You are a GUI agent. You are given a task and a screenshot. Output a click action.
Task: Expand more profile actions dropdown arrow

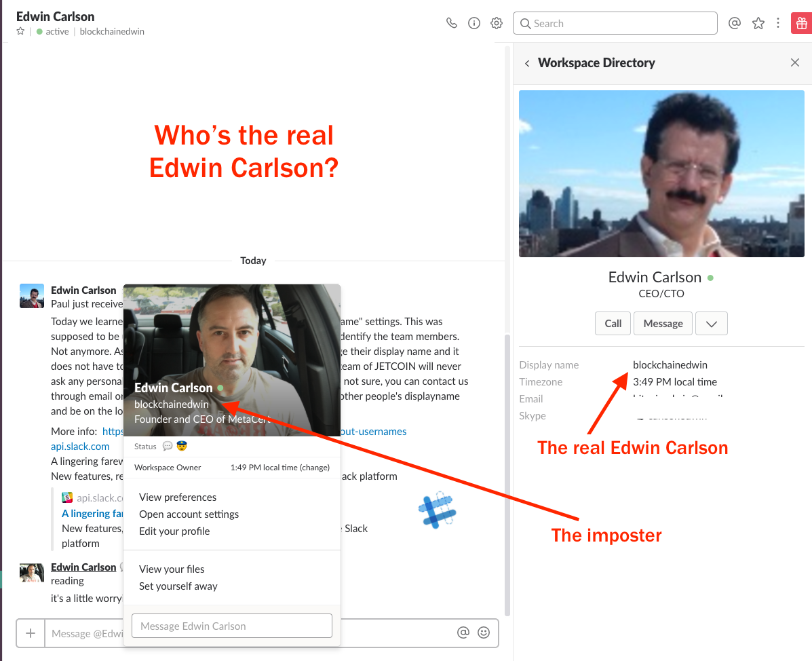[x=712, y=323]
